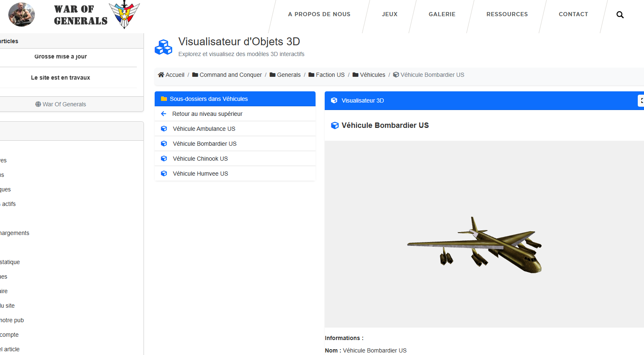
Task: Open Faction US breadcrumb folder
Action: (x=327, y=75)
